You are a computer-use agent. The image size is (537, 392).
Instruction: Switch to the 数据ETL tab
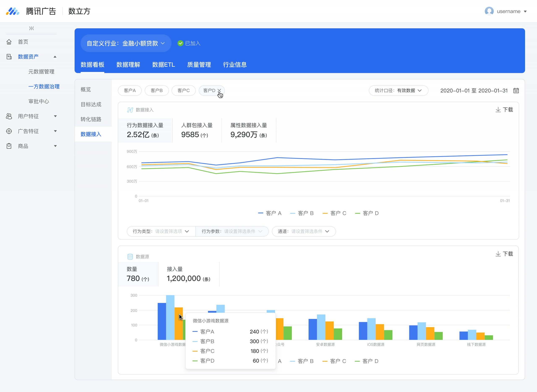(x=164, y=65)
